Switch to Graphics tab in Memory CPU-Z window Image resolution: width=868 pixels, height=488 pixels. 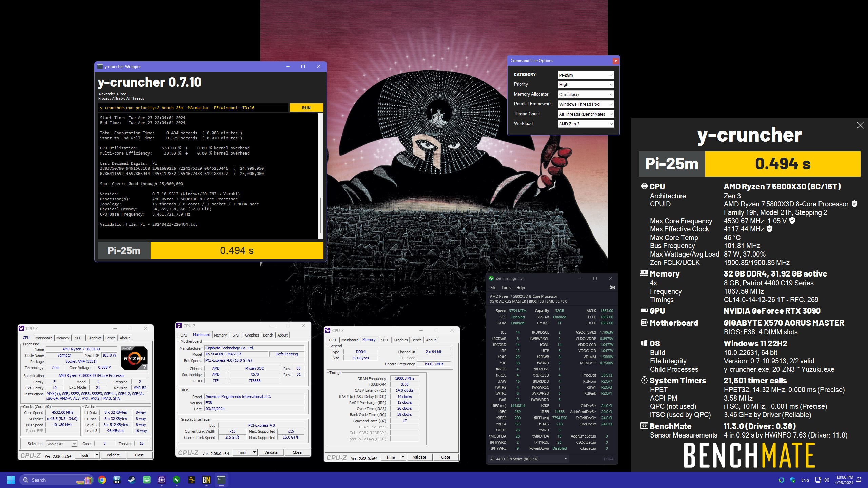pos(400,340)
